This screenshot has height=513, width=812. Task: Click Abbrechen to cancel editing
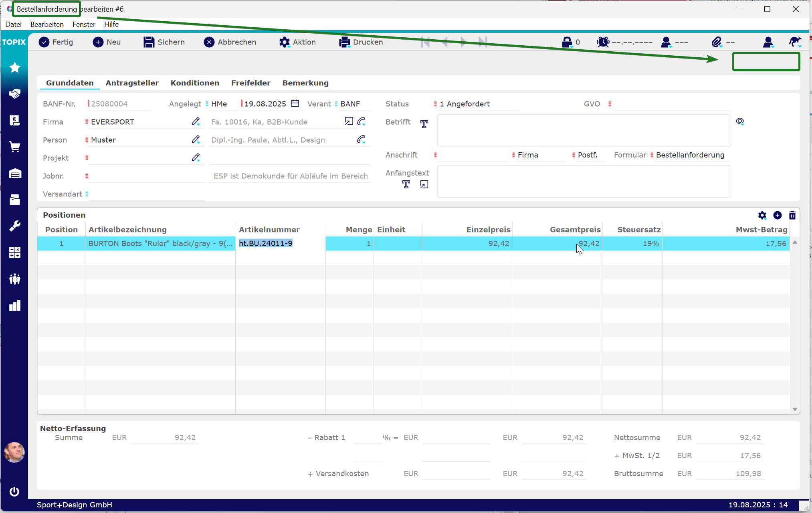click(x=230, y=42)
